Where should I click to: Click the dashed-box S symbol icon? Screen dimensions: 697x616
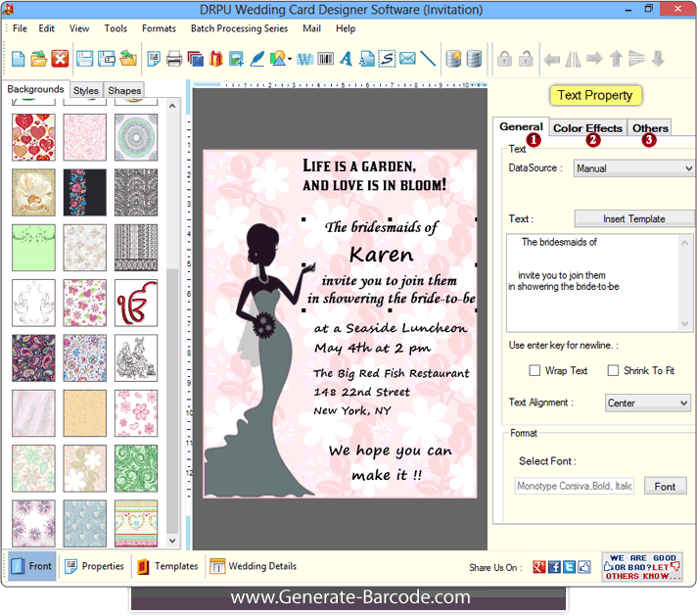(387, 59)
